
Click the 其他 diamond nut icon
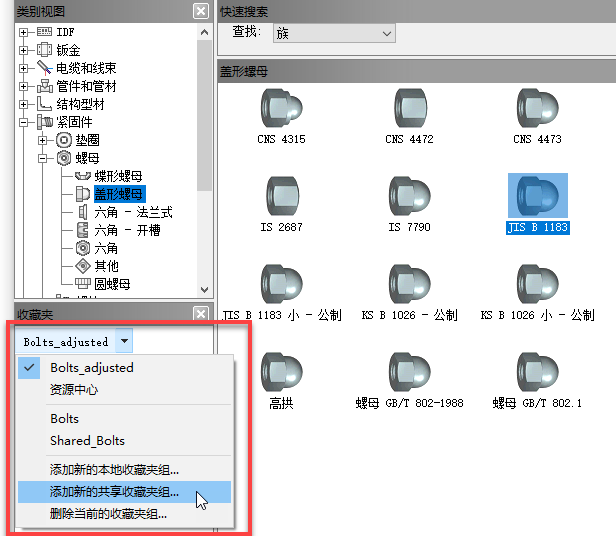coord(83,266)
